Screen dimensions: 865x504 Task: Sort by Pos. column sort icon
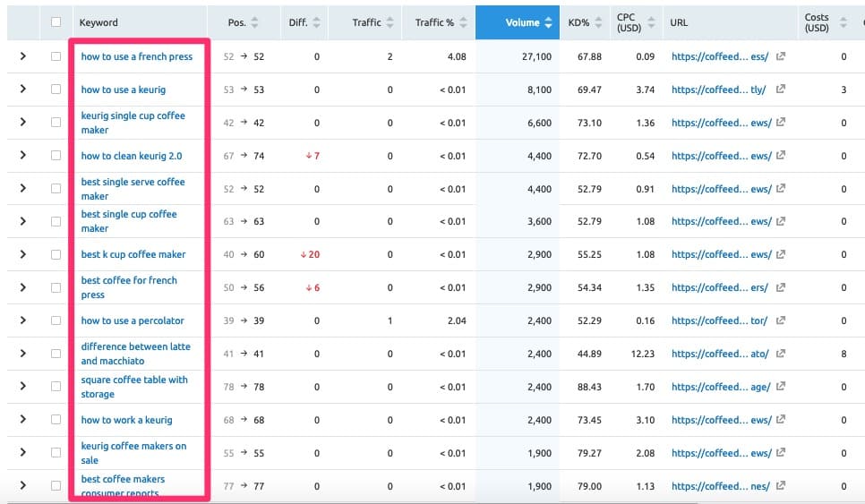point(254,22)
